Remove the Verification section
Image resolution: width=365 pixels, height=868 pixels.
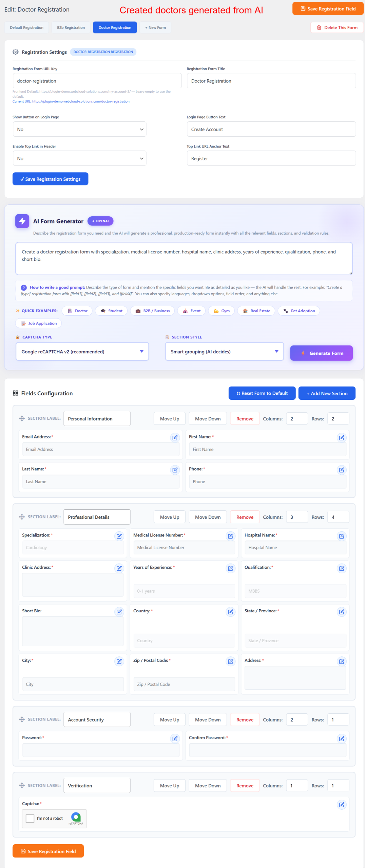pos(245,786)
